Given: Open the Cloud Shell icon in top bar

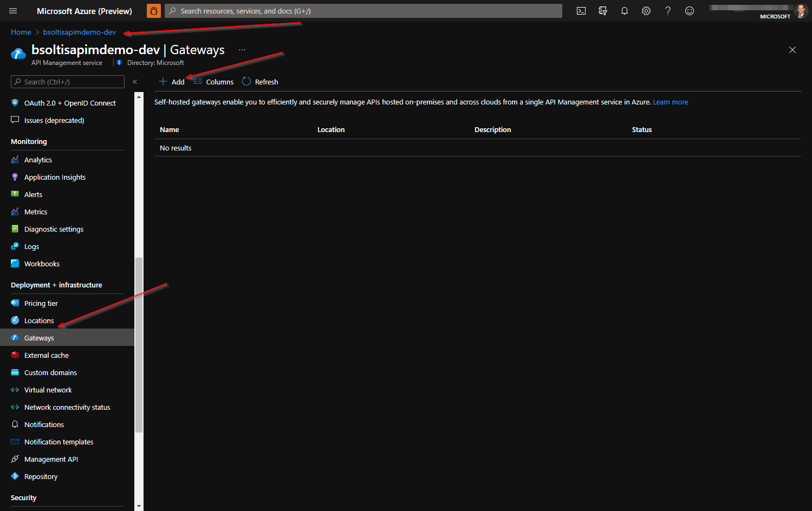Looking at the screenshot, I should point(581,11).
